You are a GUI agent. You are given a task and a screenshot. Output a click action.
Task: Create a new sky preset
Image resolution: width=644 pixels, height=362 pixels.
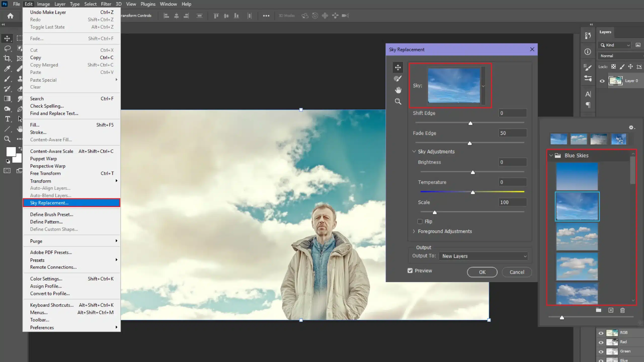(x=611, y=310)
